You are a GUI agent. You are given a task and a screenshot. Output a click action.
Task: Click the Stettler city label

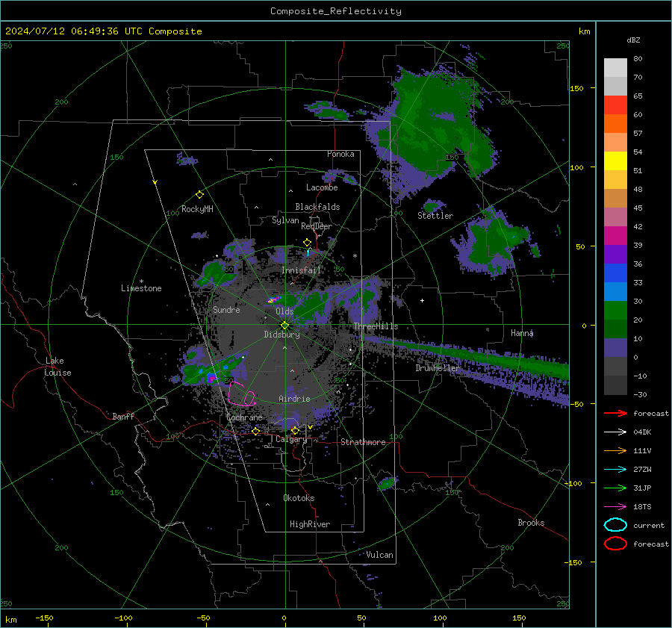pyautogui.click(x=435, y=216)
